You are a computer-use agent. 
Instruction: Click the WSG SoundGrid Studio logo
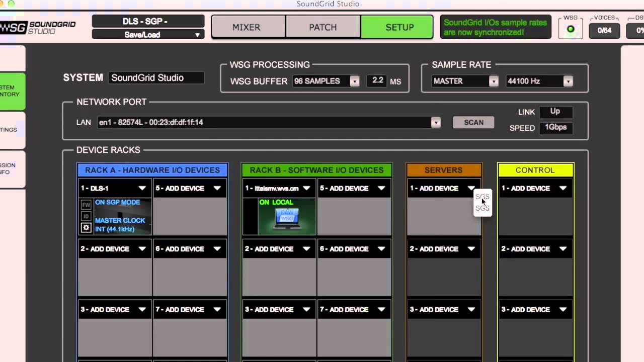38,27
